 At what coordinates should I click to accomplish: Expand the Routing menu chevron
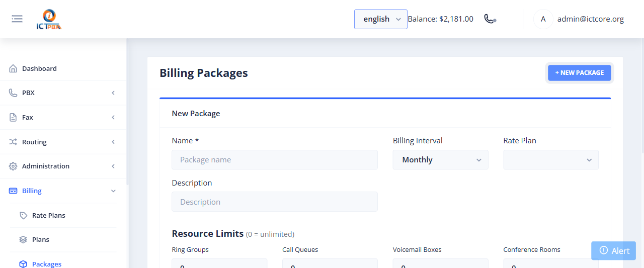click(113, 142)
